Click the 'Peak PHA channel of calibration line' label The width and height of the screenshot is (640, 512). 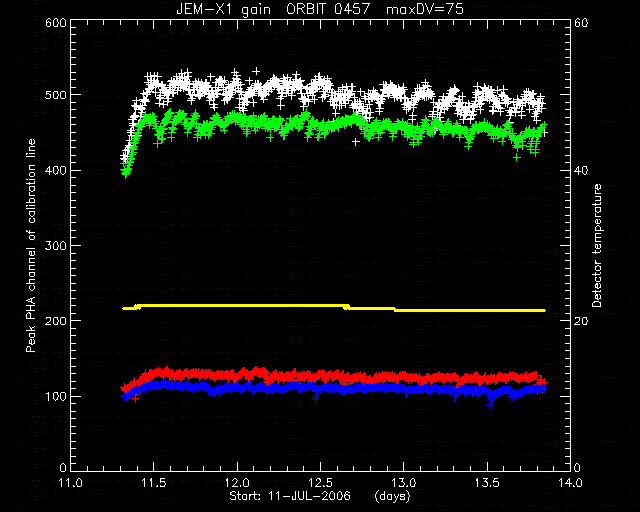(31, 245)
